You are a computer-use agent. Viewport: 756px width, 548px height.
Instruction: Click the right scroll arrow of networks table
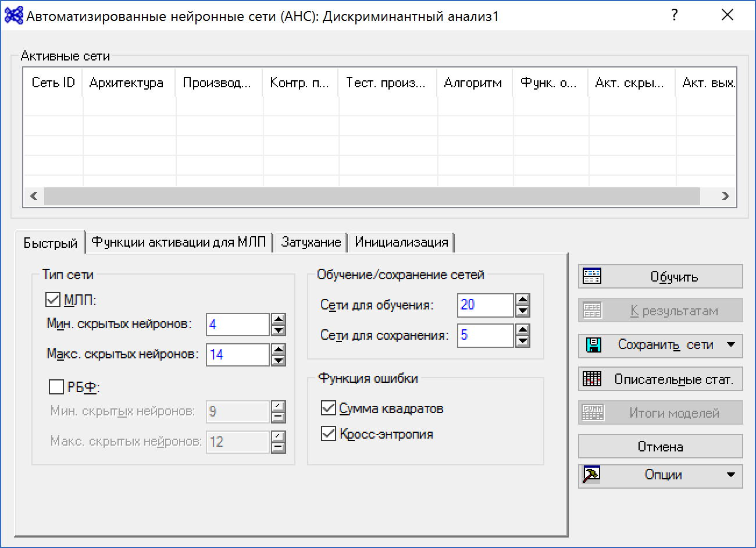pyautogui.click(x=725, y=196)
